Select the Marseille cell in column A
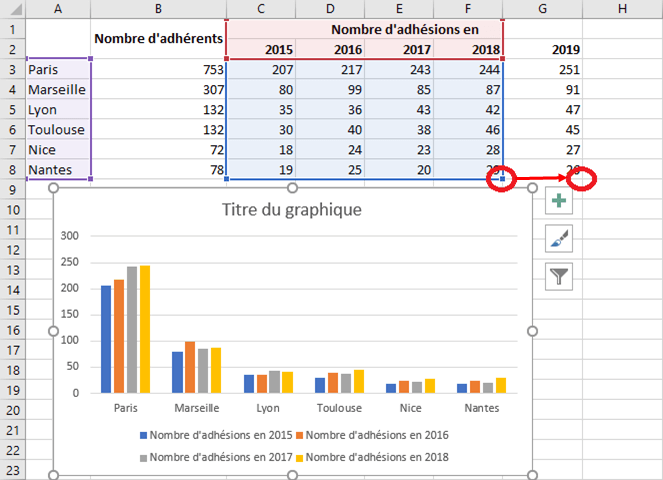Screen dimensions: 663x480 click(x=58, y=89)
